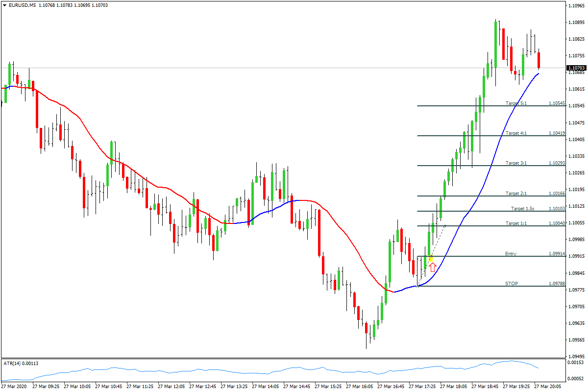
Task: Click the 27 Mar 18:45 time label
Action: pyautogui.click(x=485, y=387)
